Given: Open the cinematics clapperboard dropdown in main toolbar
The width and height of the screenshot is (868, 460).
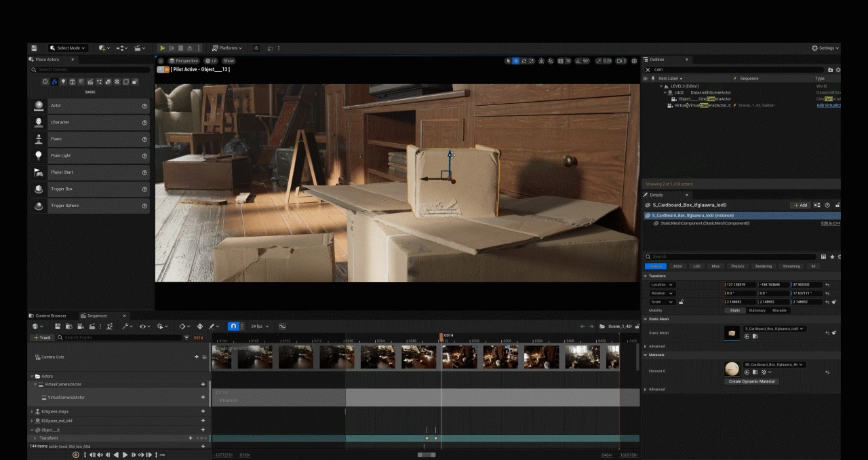Looking at the screenshot, I should pyautogui.click(x=140, y=48).
